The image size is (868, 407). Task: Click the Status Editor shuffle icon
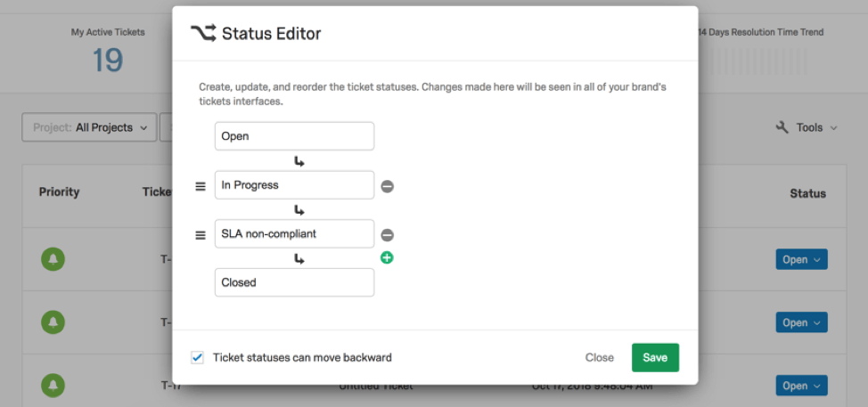tap(202, 33)
